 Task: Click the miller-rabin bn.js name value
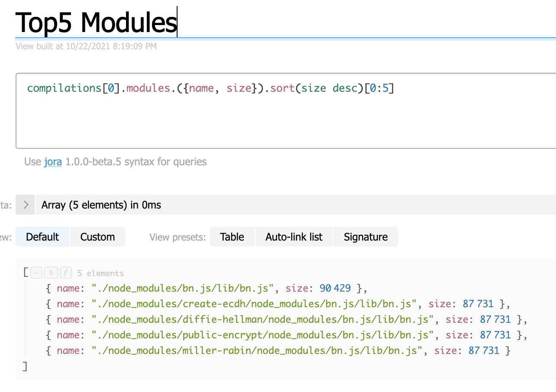tap(257, 350)
